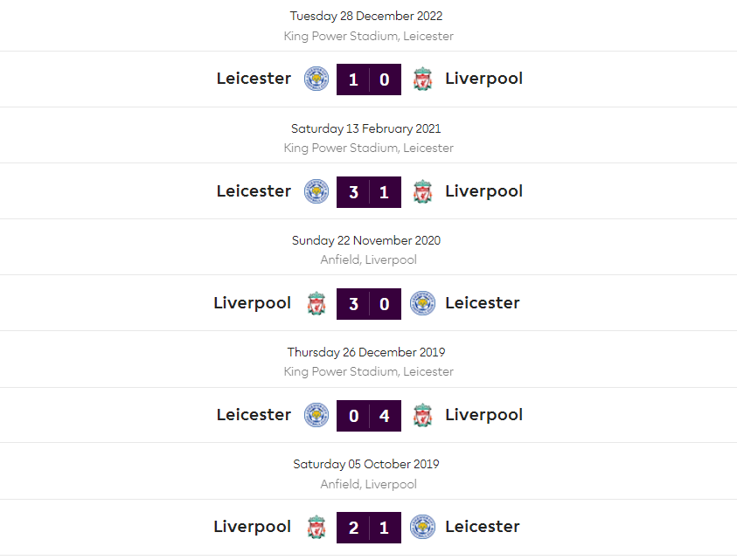Select Liverpool team name in 22 November 2020 match
Viewport: 737px width, 560px height.
tap(252, 303)
